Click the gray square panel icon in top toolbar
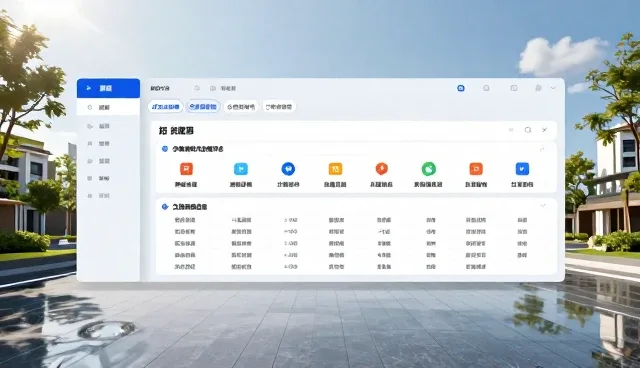640x368 pixels. click(x=514, y=88)
